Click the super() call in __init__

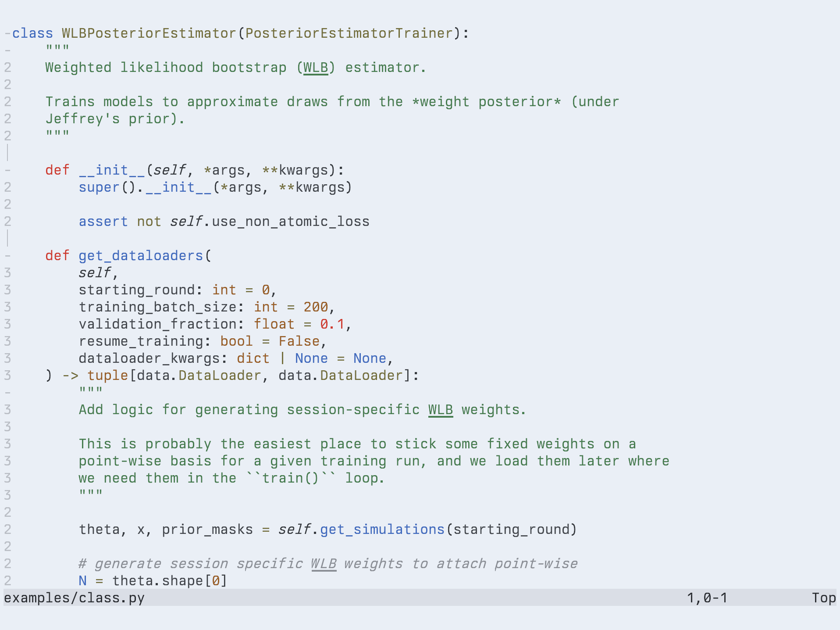[99, 187]
